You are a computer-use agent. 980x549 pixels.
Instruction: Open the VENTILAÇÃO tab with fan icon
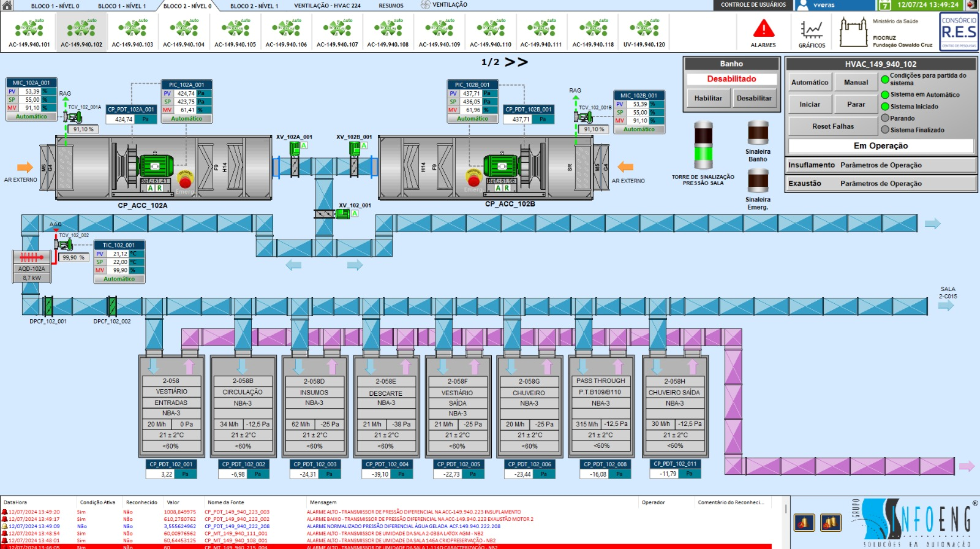(x=444, y=5)
